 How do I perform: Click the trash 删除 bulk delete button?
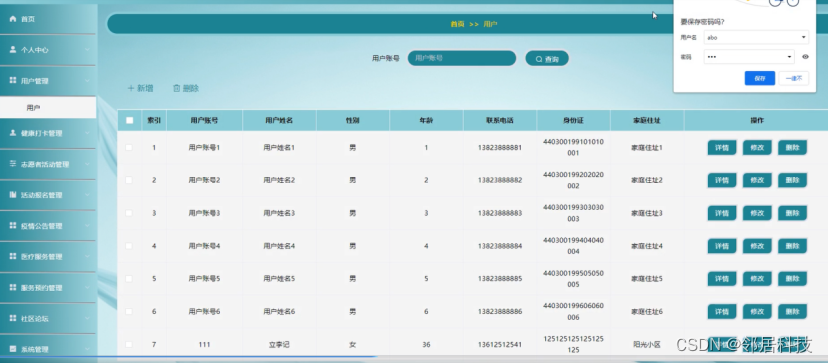186,88
